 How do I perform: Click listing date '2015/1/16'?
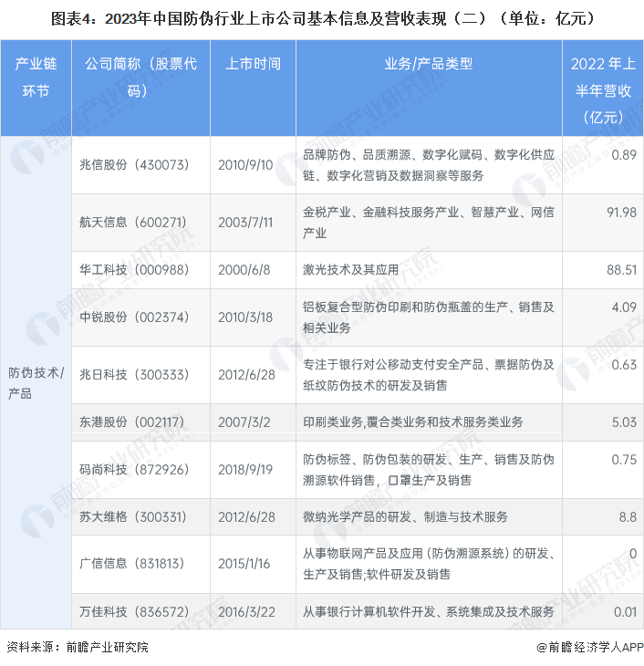point(244,564)
